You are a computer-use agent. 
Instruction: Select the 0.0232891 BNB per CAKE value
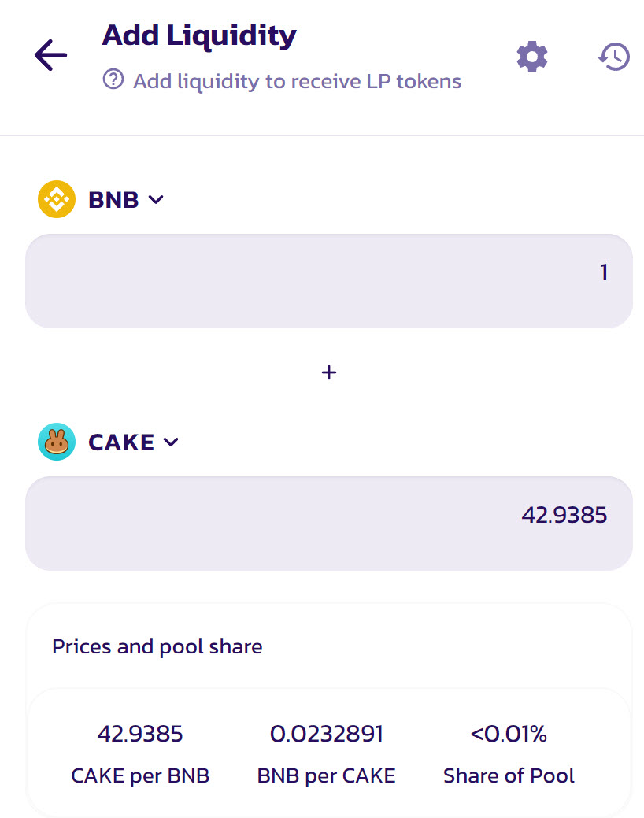click(x=326, y=734)
